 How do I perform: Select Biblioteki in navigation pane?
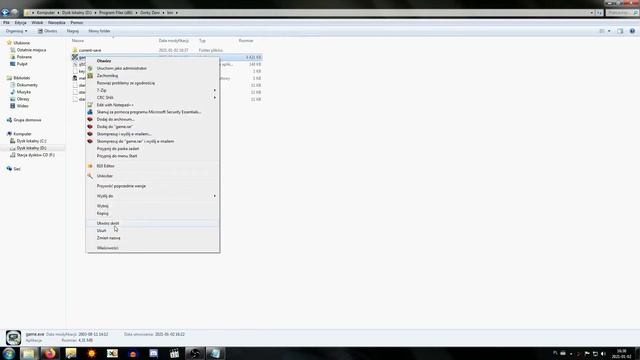[22, 78]
